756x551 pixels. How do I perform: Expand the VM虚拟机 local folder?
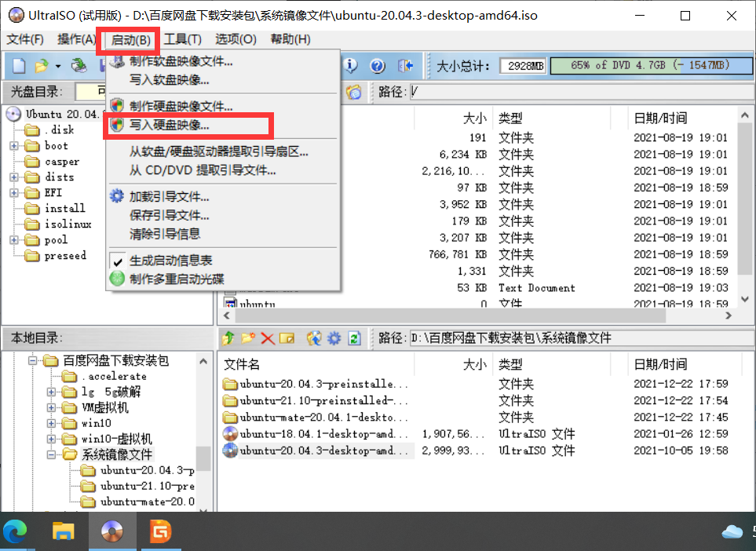coord(51,408)
